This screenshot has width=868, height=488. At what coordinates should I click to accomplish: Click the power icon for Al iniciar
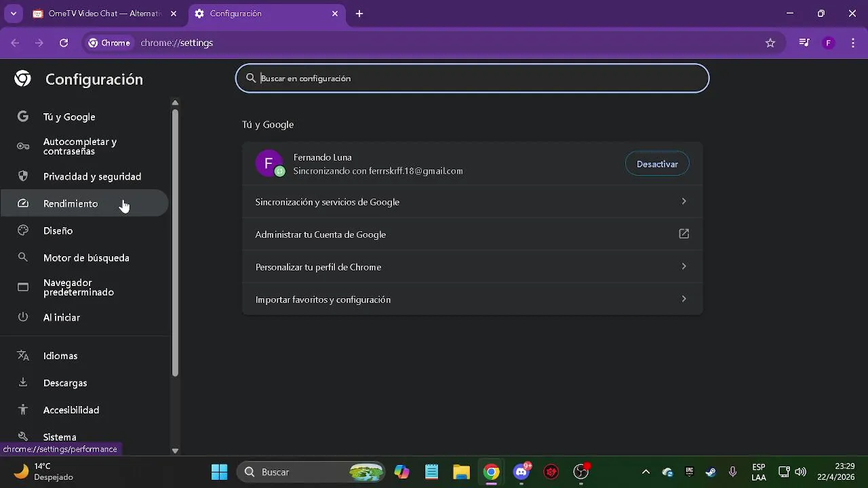23,317
